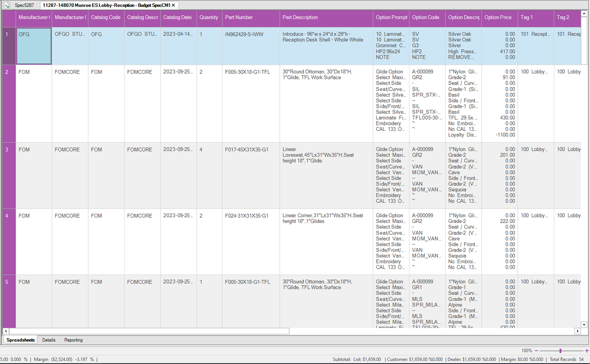Switch to the Spec52B7 tab
The height and width of the screenshot is (364, 590).
(24, 5)
